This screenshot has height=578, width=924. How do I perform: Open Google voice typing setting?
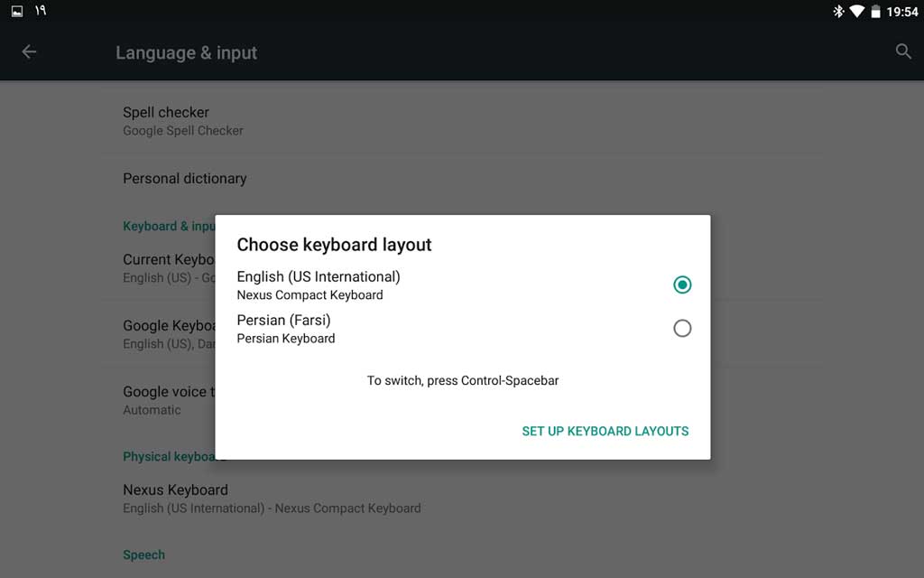[168, 400]
